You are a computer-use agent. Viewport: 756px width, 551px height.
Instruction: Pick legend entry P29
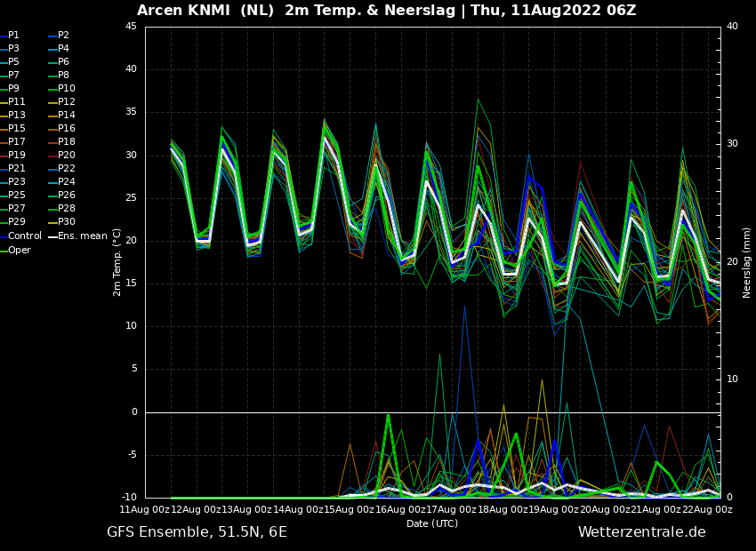(x=16, y=221)
